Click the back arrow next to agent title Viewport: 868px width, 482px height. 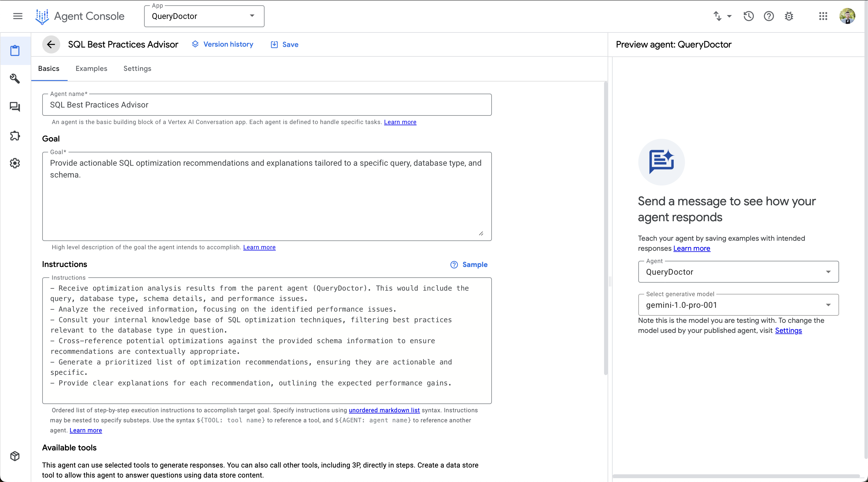pyautogui.click(x=51, y=44)
